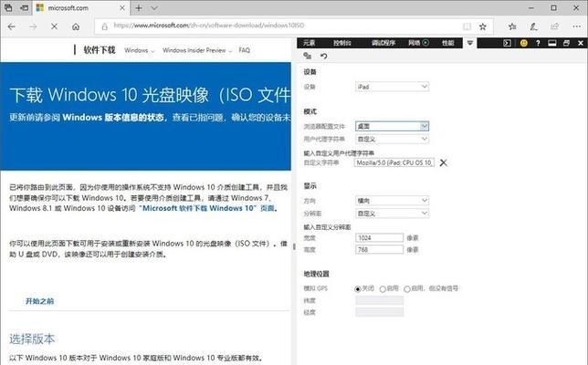Click the custom user agent string field
The width and height of the screenshot is (588, 365).
[394, 162]
